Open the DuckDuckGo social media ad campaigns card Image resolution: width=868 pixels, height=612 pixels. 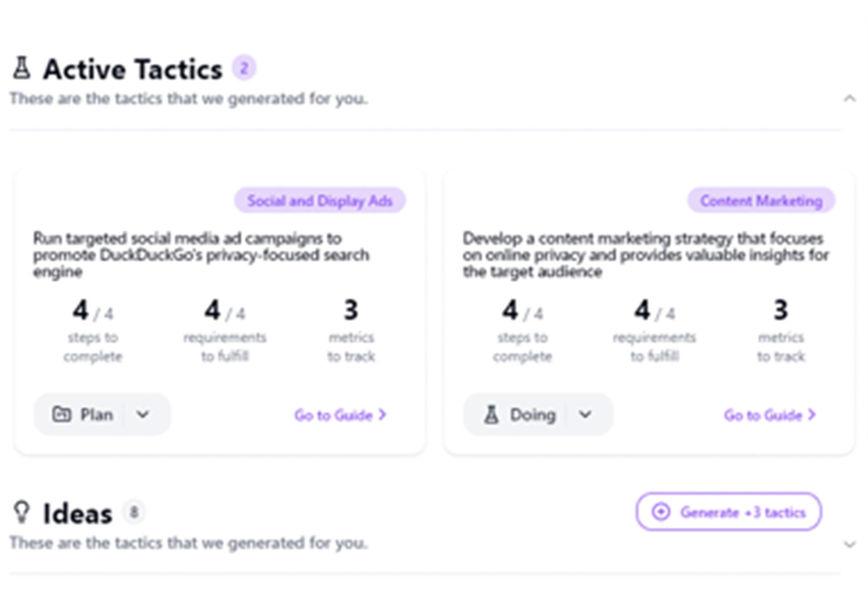click(219, 312)
